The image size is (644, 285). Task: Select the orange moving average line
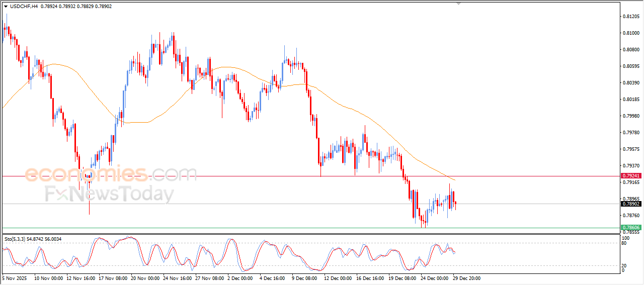click(352, 109)
